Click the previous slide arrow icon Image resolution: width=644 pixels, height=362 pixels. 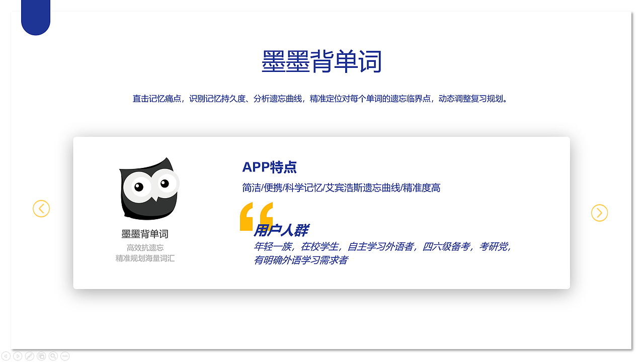[6, 356]
